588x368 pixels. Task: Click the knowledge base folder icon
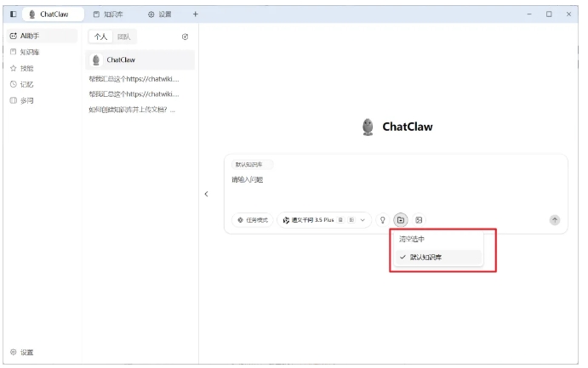401,220
